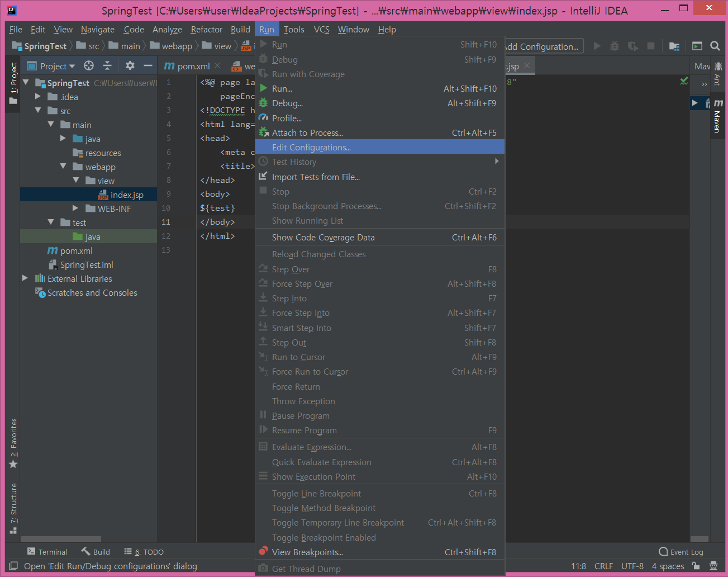
Task: Expand External Libraries node
Action: pyautogui.click(x=25, y=278)
